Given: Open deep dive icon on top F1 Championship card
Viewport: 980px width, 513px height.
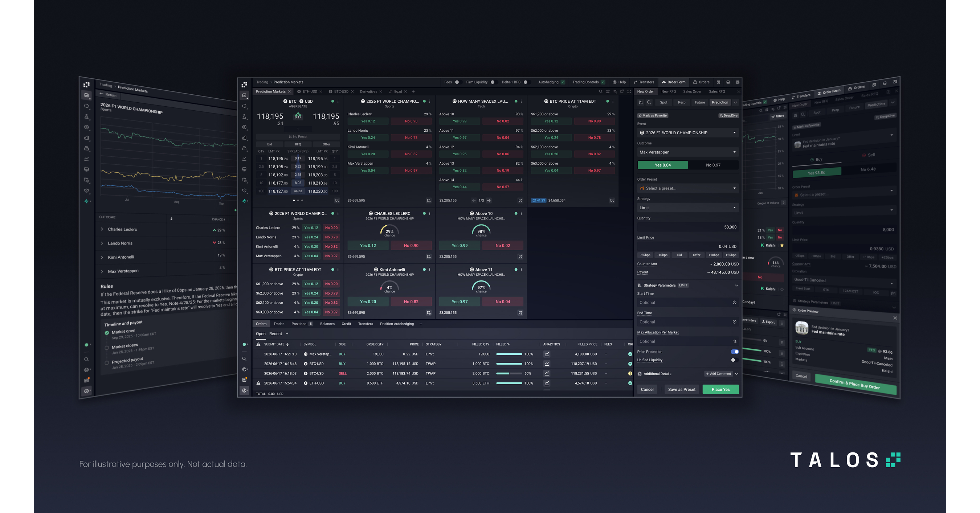Looking at the screenshot, I should tap(429, 200).
